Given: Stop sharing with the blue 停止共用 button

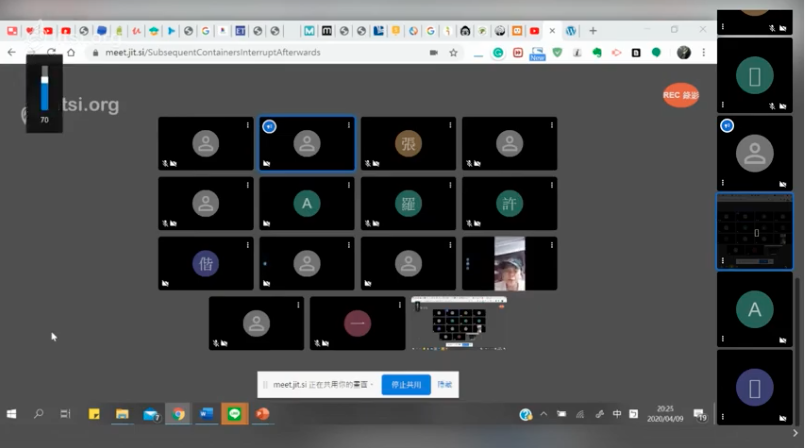Looking at the screenshot, I should 406,384.
